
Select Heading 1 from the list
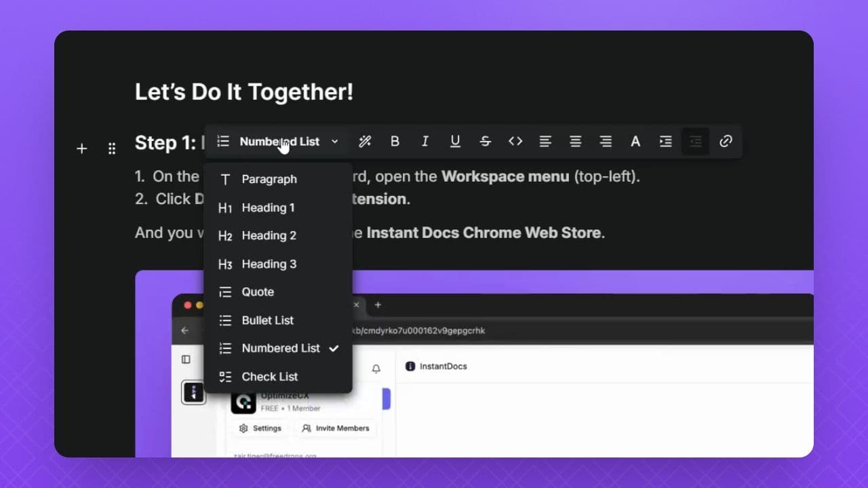[267, 207]
